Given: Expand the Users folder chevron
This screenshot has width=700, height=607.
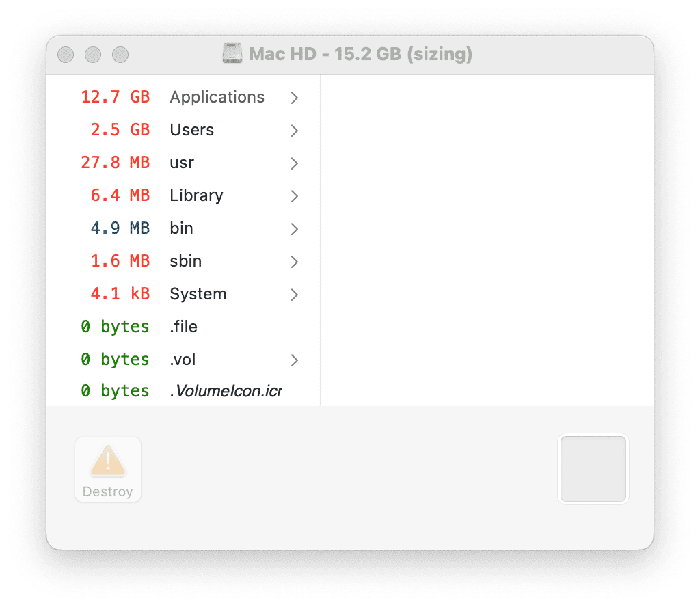Looking at the screenshot, I should pos(294,131).
